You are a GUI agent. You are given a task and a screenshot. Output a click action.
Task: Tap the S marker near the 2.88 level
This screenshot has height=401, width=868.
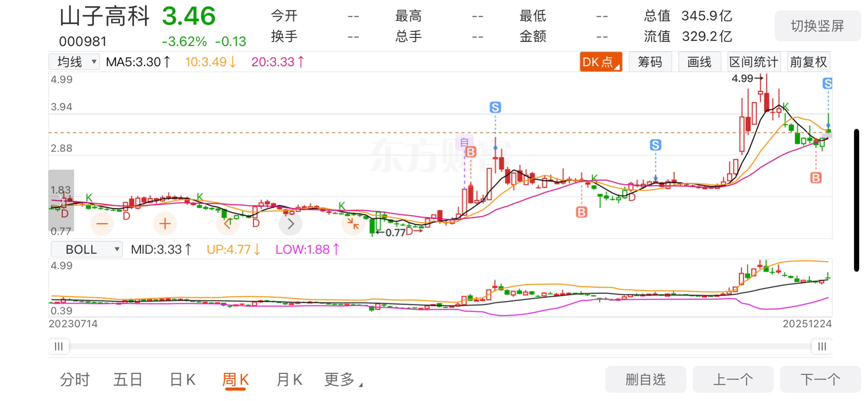(x=656, y=145)
